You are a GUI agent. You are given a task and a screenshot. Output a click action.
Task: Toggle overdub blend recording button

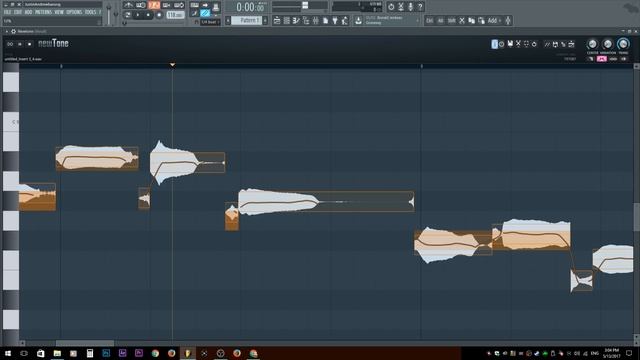pos(167,5)
